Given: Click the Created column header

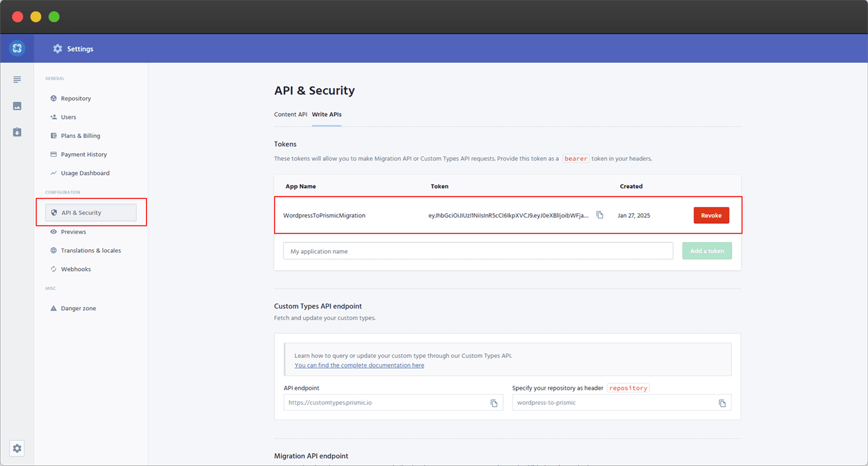Looking at the screenshot, I should pos(631,186).
